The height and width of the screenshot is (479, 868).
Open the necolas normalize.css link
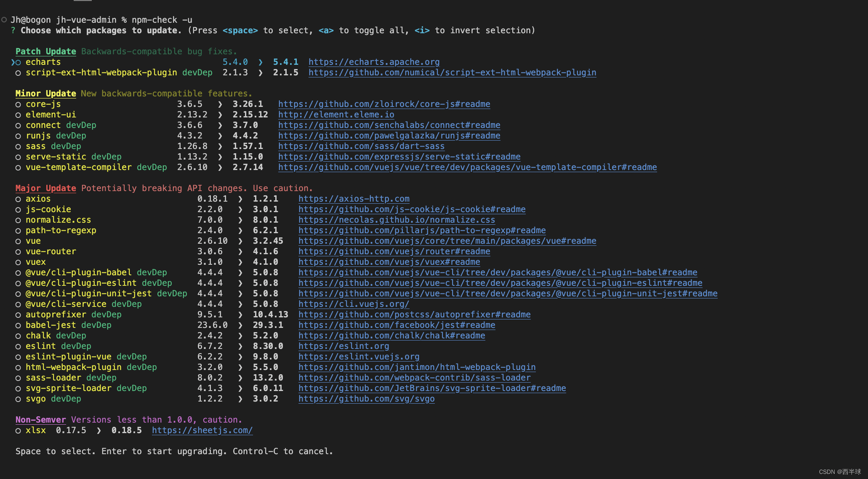click(x=397, y=220)
